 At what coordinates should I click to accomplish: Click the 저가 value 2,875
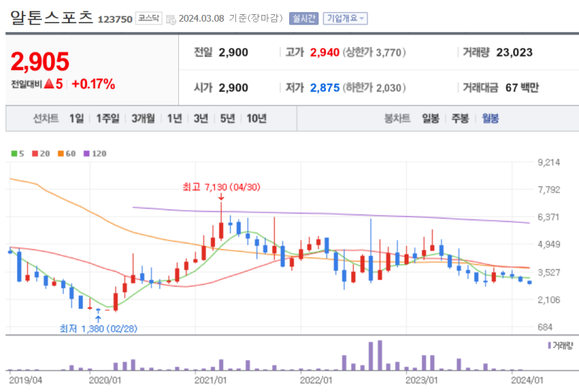324,88
